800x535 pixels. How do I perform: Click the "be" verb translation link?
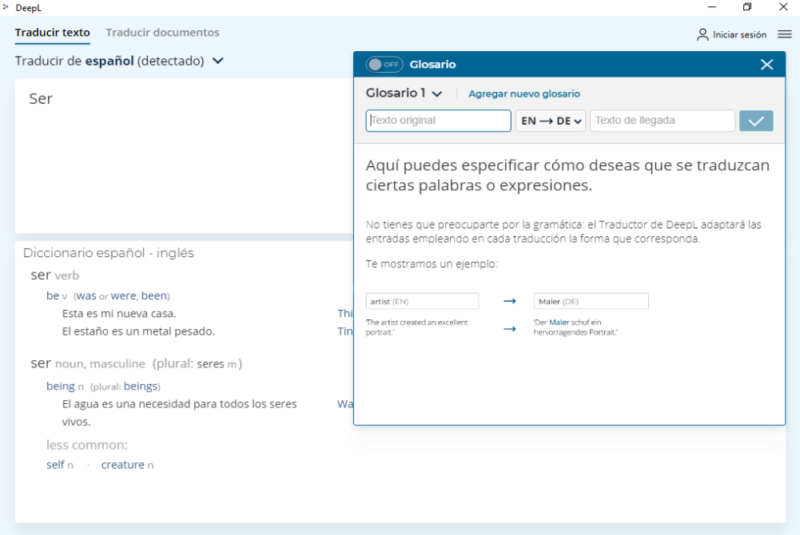click(52, 296)
